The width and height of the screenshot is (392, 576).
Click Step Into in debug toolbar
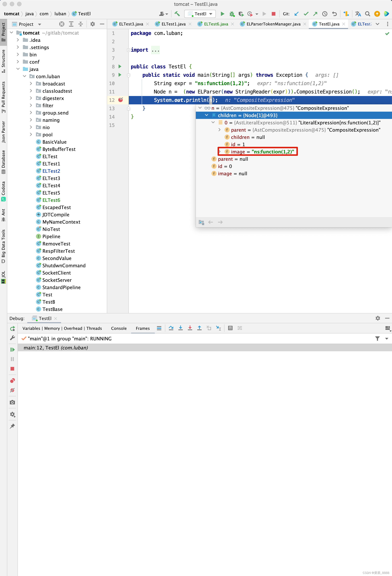tap(181, 328)
